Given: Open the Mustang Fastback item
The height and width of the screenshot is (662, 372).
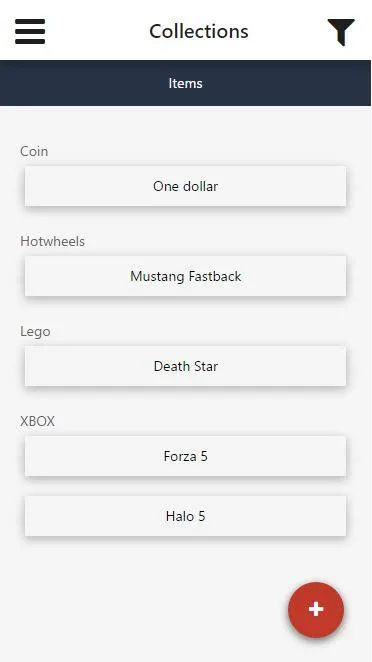Looking at the screenshot, I should pyautogui.click(x=185, y=276).
